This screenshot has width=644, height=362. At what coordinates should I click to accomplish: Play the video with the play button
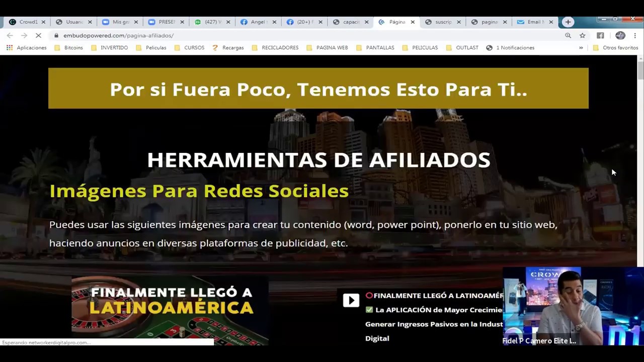[351, 300]
